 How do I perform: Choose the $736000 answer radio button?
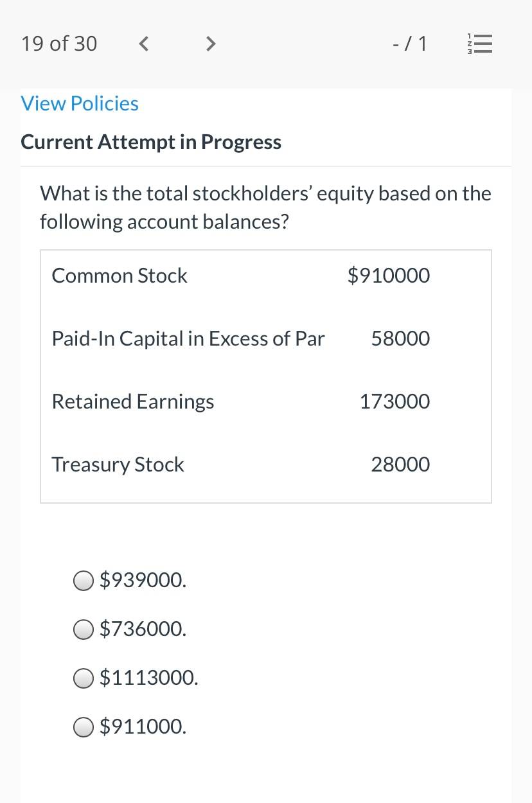84,630
